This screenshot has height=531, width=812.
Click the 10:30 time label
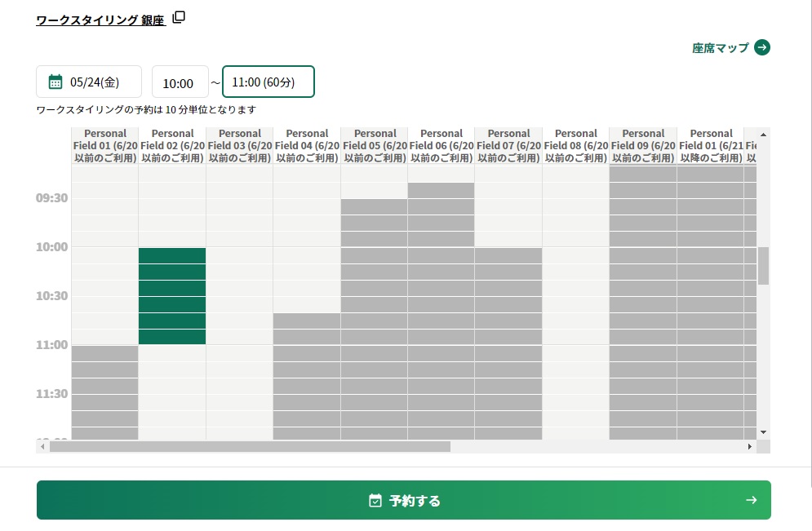[x=51, y=296]
